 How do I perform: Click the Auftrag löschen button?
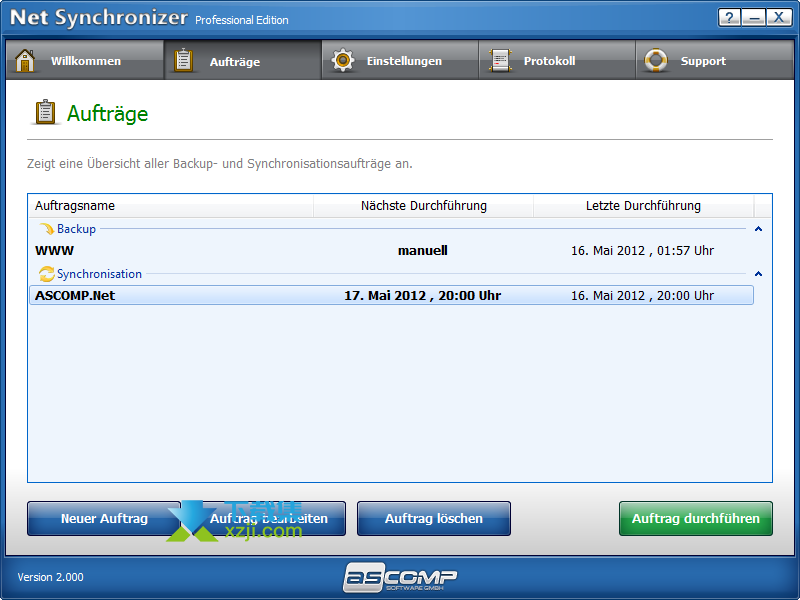pos(434,518)
